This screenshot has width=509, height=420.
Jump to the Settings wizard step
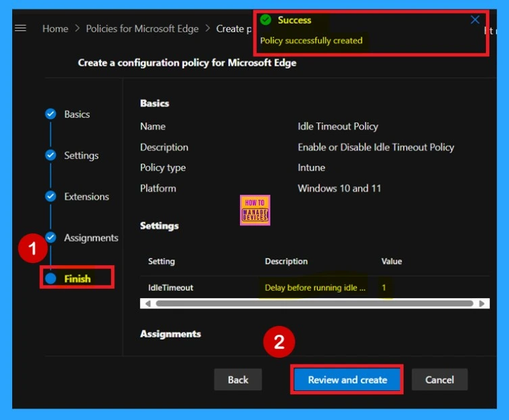click(x=81, y=156)
